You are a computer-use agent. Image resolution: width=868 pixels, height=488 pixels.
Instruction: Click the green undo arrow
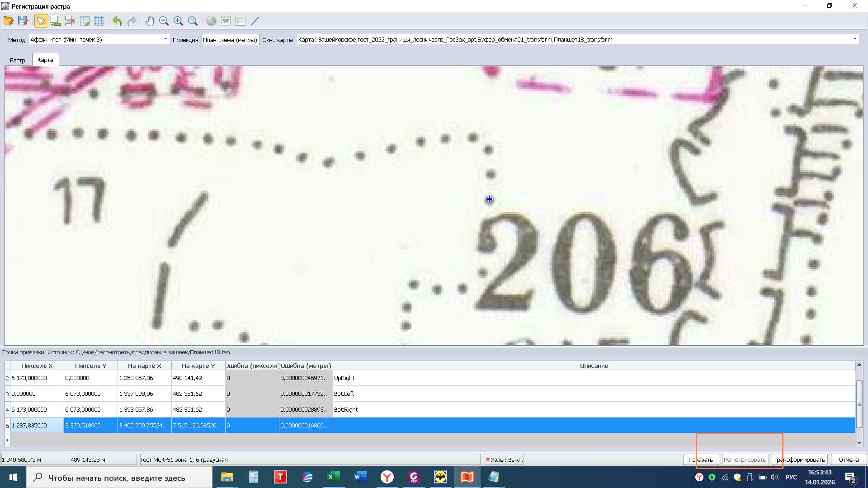pyautogui.click(x=117, y=21)
